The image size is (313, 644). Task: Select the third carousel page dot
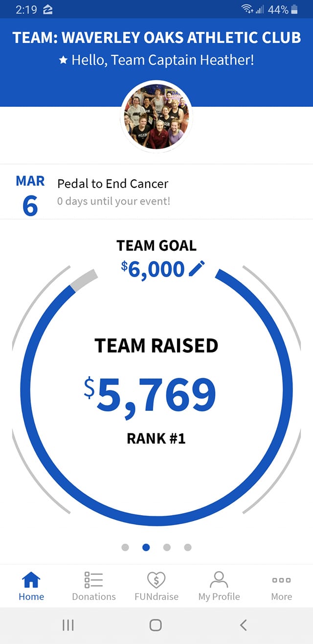tap(167, 547)
